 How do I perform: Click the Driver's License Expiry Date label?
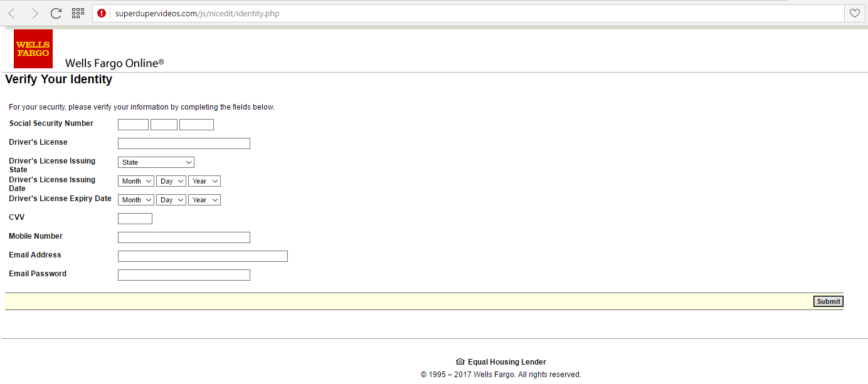tap(60, 199)
